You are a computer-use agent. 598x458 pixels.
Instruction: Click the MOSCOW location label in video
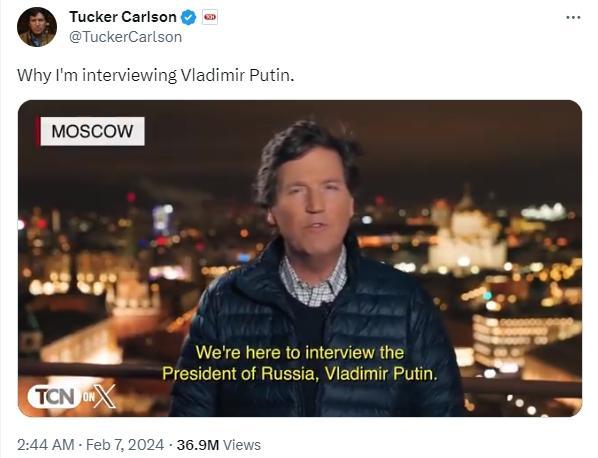tap(92, 131)
